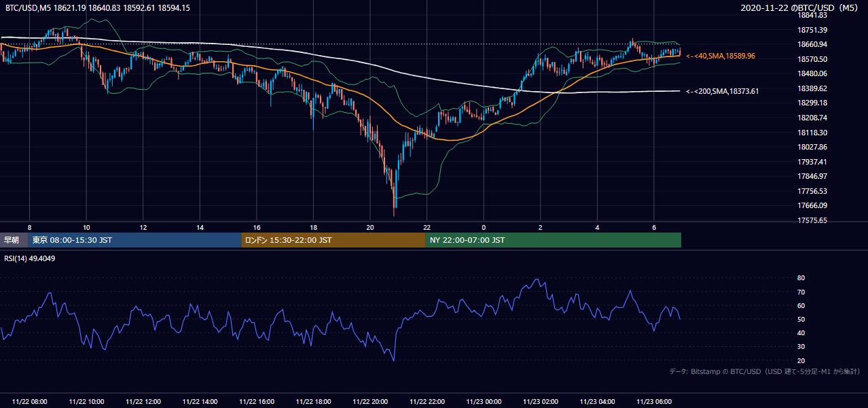Viewport: 868px width, 408px height.
Task: Click the RSI axis level 80
Action: (x=801, y=278)
